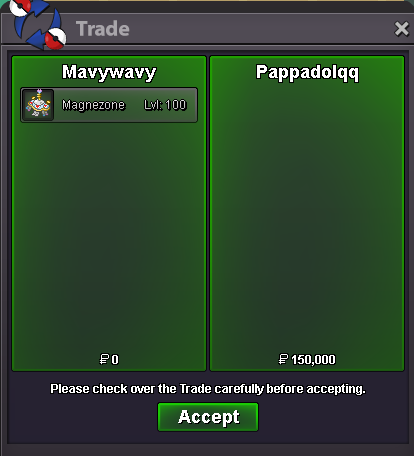Click the blue arrows in Trade logo
The height and width of the screenshot is (456, 414).
(x=37, y=27)
